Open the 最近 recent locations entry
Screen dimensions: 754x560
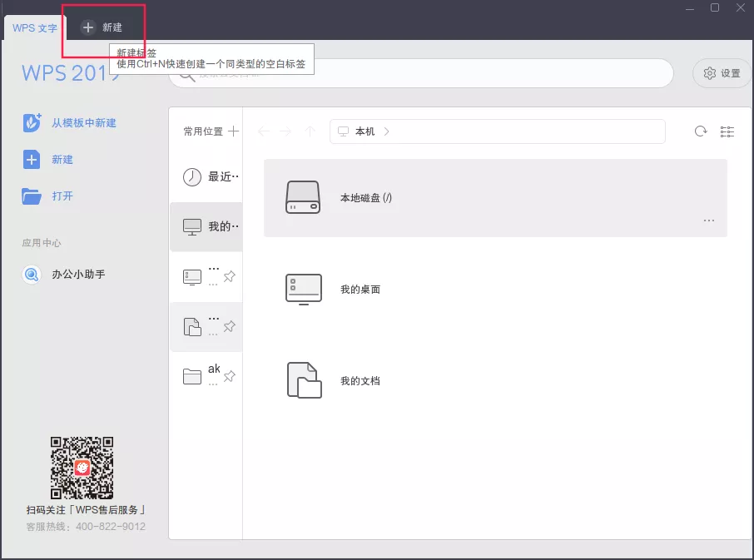point(206,177)
